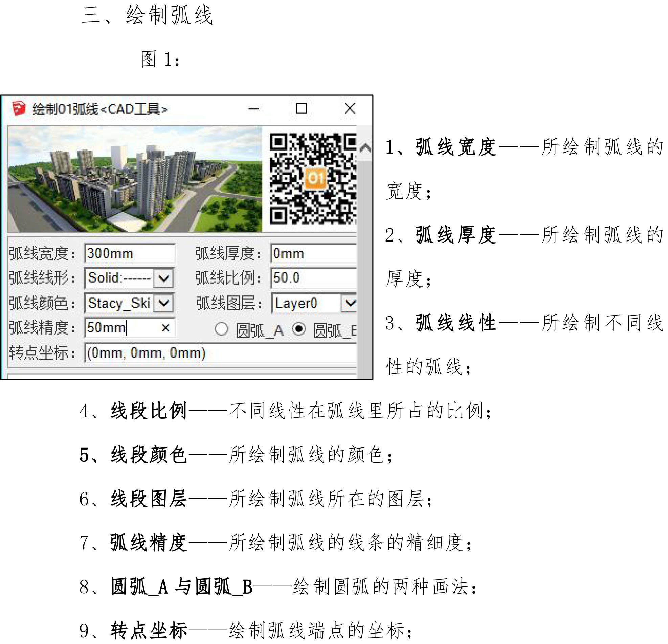The image size is (668, 644).
Task: Click the dialog title 绘制01弧线<CAD工具>
Action: pos(100,109)
